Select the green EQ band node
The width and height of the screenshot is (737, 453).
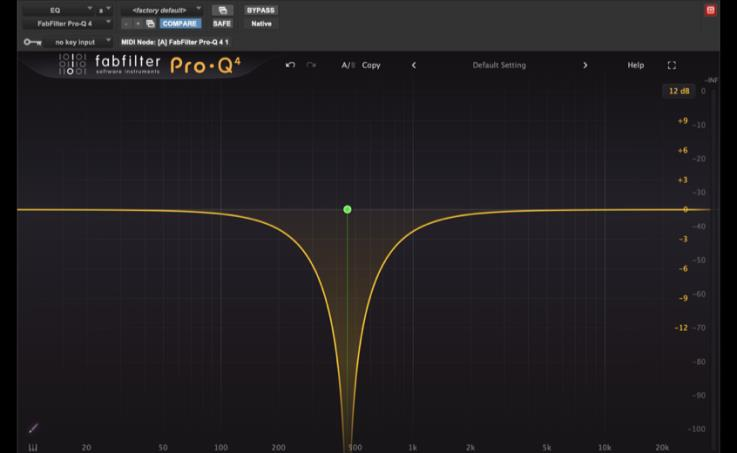click(347, 210)
